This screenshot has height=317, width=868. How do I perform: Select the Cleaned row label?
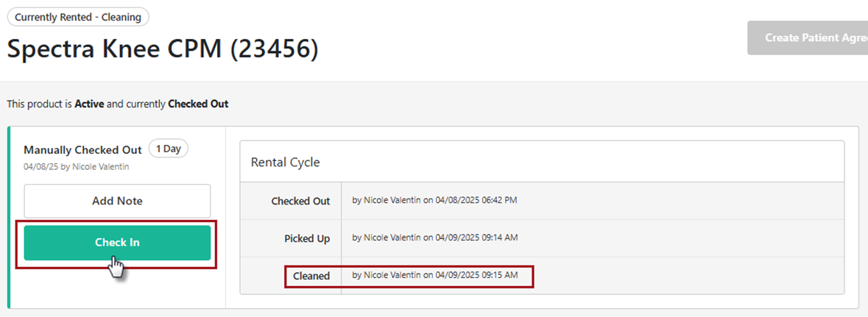point(311,276)
